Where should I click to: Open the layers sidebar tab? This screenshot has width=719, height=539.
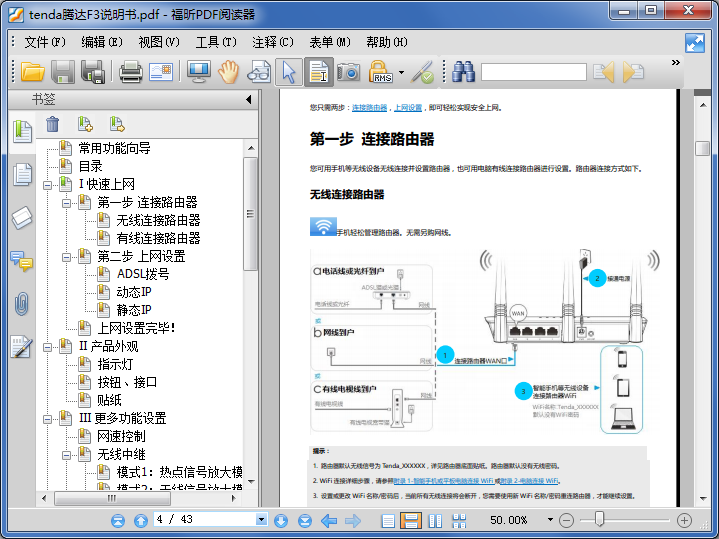(x=22, y=217)
